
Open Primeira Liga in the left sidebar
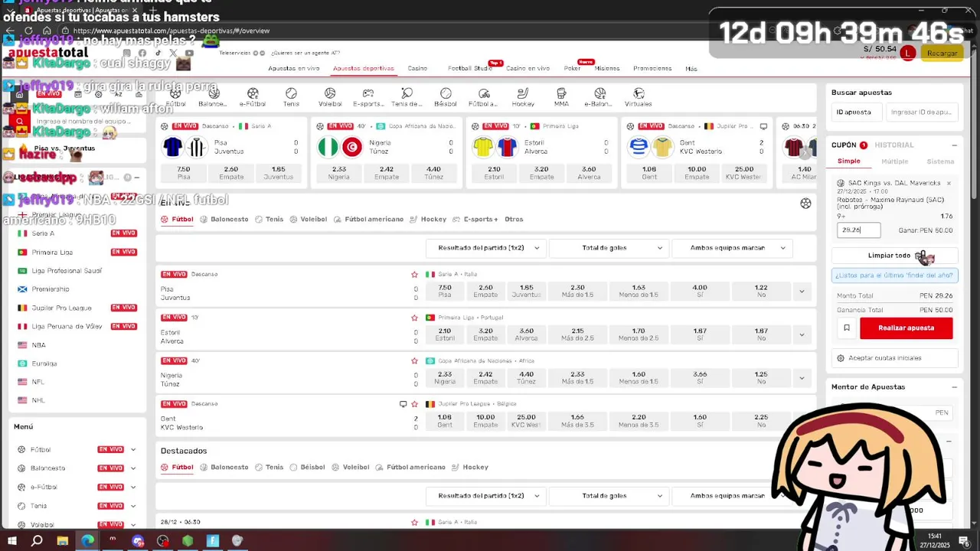53,253
